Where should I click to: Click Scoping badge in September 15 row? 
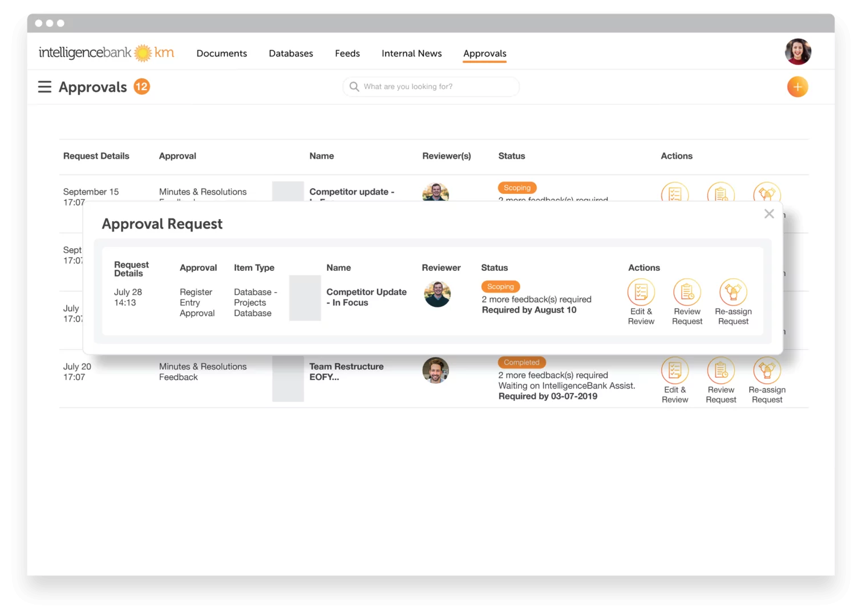pos(517,188)
